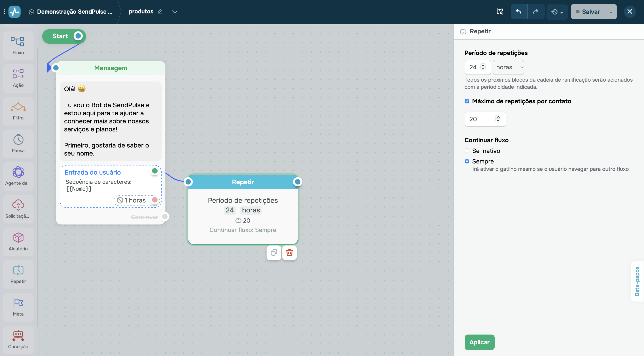This screenshot has width=644, height=356.
Task: Click the Sequência de caracteres {{Nome}} text
Action: pyautogui.click(x=98, y=185)
